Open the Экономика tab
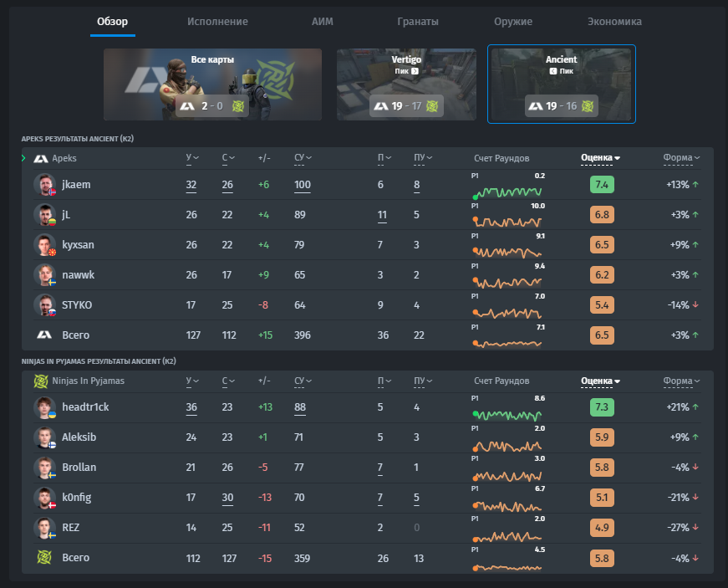The height and width of the screenshot is (588, 728). coord(614,22)
